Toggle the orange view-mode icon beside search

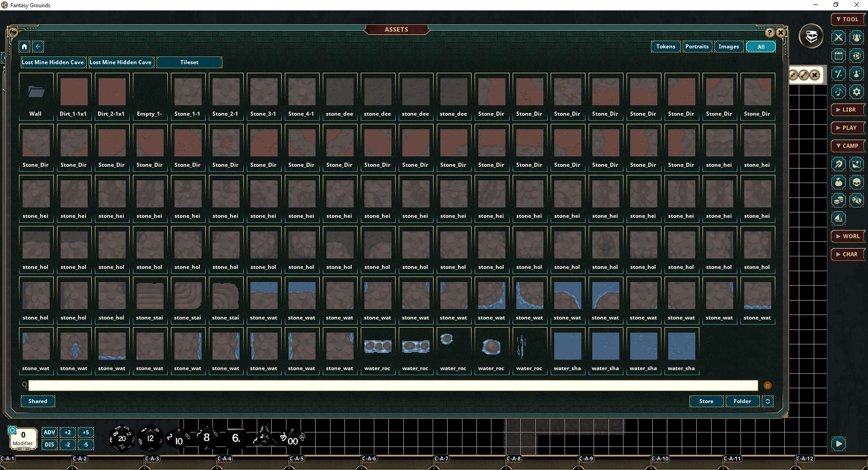click(x=768, y=385)
